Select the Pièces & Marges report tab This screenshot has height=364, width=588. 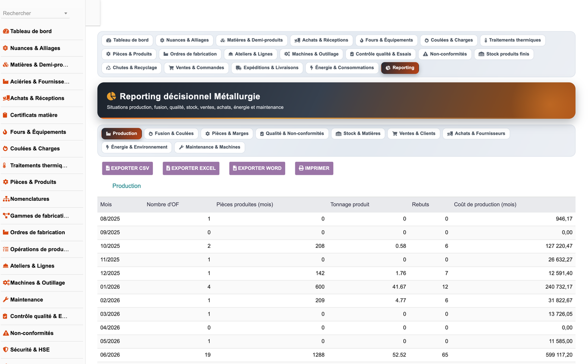point(227,133)
